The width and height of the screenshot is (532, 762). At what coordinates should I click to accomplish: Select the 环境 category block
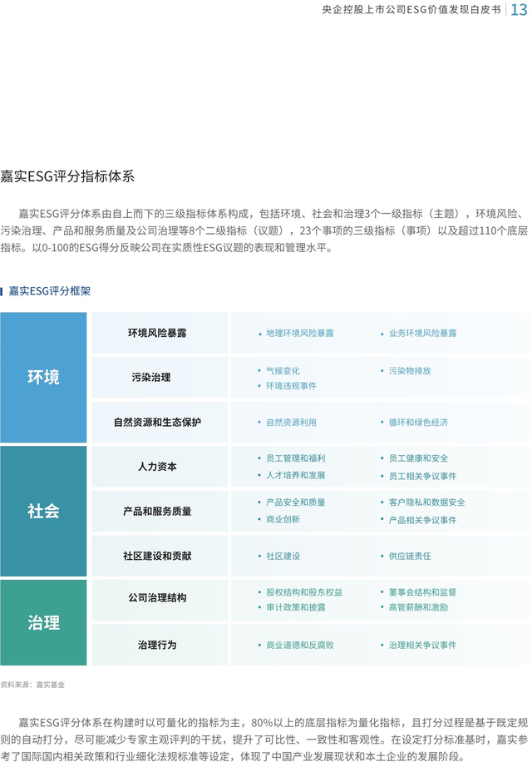tap(43, 377)
